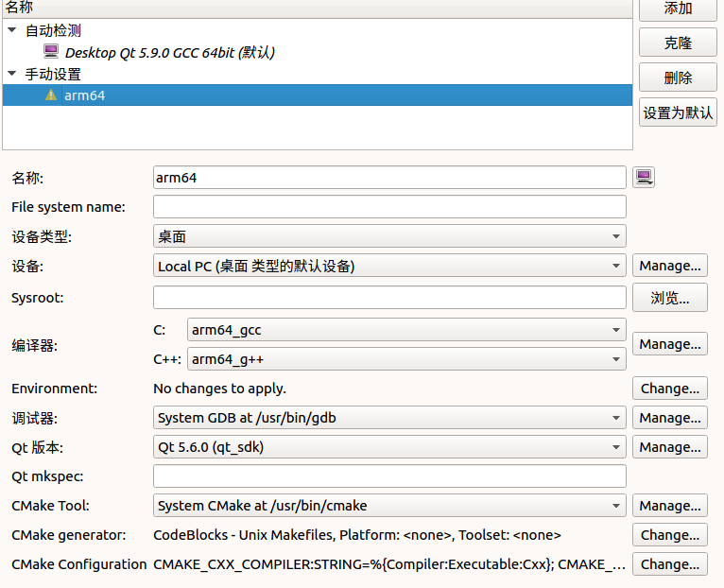Open the C compiler dropdown arm64_gcc
724x588 pixels.
[406, 330]
